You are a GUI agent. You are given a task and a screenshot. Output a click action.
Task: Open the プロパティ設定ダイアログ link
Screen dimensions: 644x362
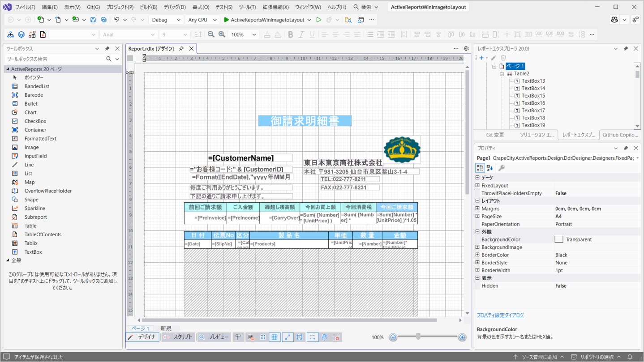click(500, 315)
